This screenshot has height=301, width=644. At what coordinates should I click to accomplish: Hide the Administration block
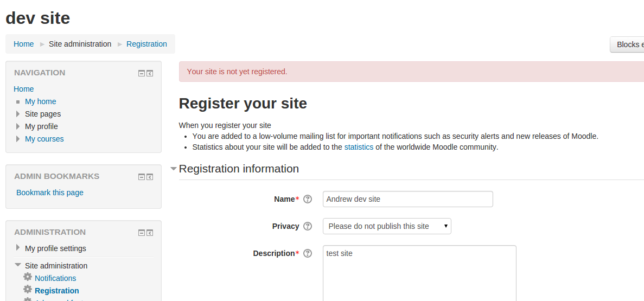tap(142, 233)
